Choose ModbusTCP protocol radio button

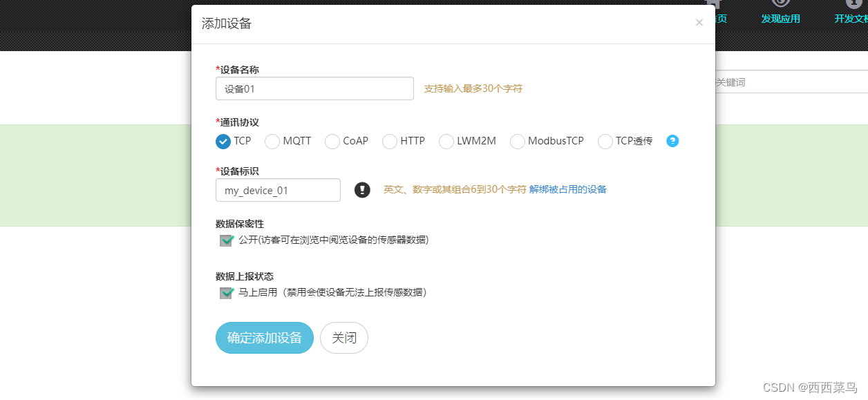[x=518, y=141]
